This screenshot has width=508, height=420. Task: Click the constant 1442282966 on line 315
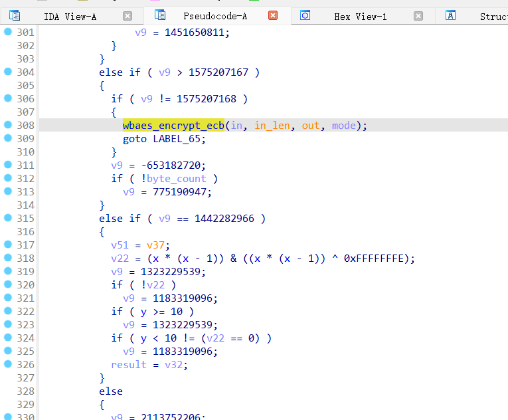coord(224,219)
